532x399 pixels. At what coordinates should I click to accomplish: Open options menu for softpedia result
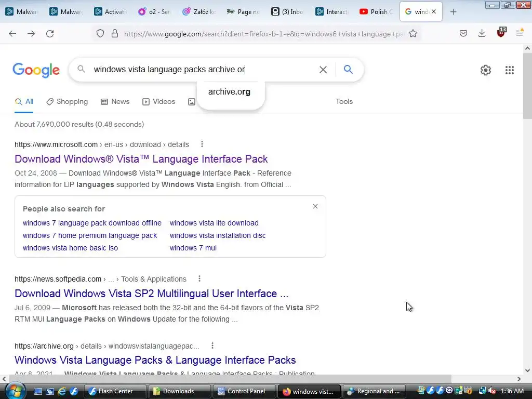pos(199,278)
